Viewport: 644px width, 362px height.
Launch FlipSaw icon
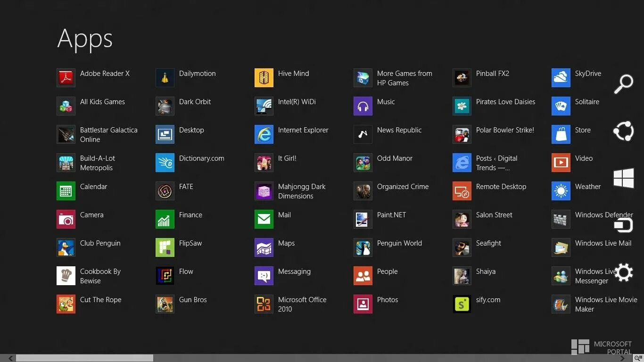[165, 247]
